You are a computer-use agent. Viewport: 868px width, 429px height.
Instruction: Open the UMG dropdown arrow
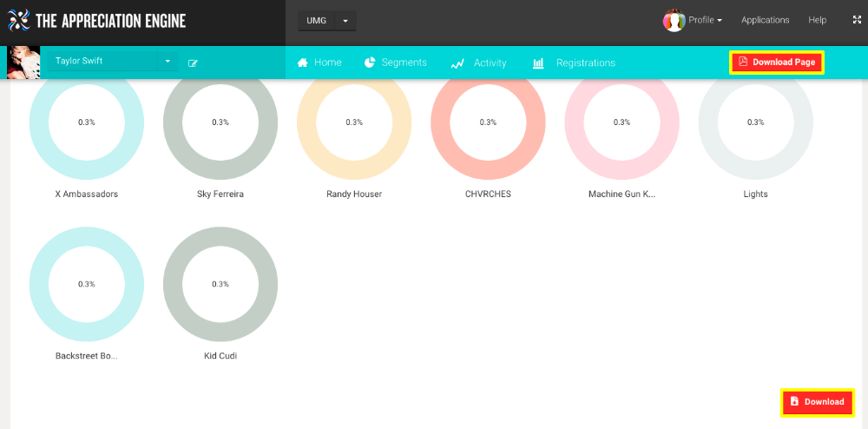pos(345,21)
